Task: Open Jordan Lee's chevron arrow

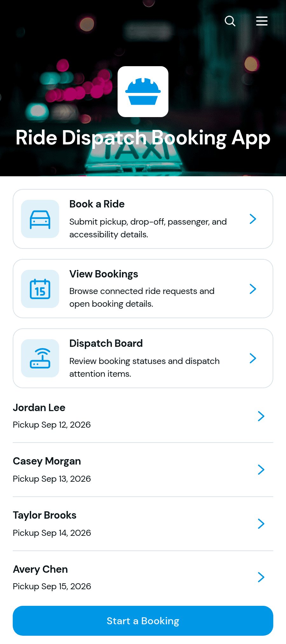Action: (261, 416)
